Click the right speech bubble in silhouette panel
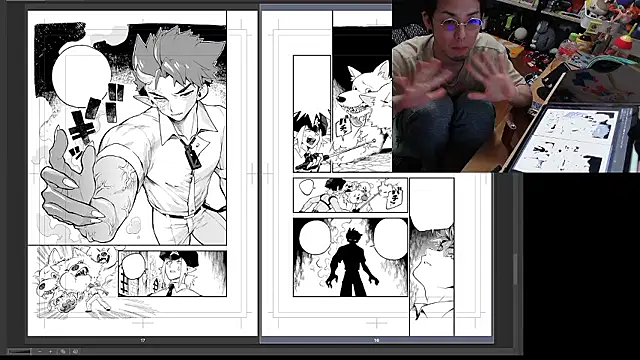The image size is (640, 360). click(391, 239)
